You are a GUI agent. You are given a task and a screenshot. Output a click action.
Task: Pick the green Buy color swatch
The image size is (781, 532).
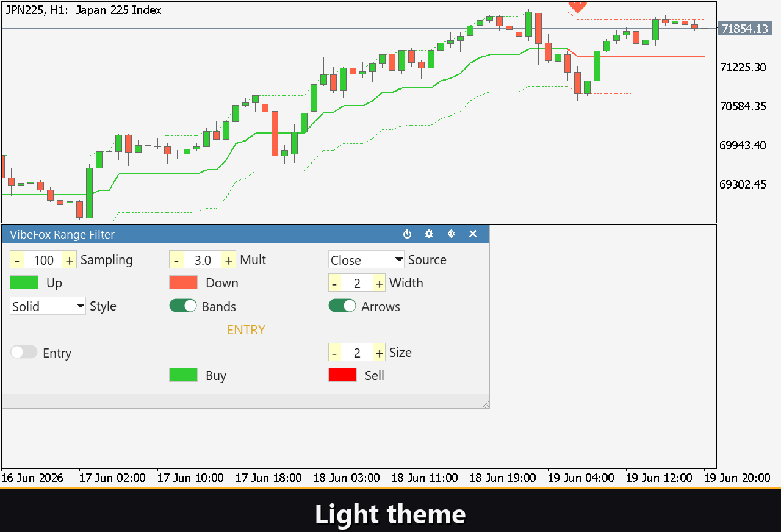(184, 375)
